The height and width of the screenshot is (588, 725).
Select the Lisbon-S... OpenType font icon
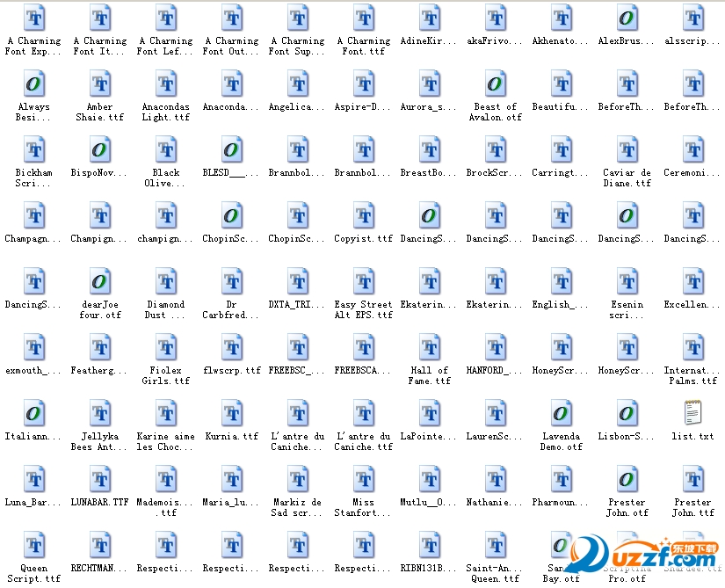coord(627,413)
